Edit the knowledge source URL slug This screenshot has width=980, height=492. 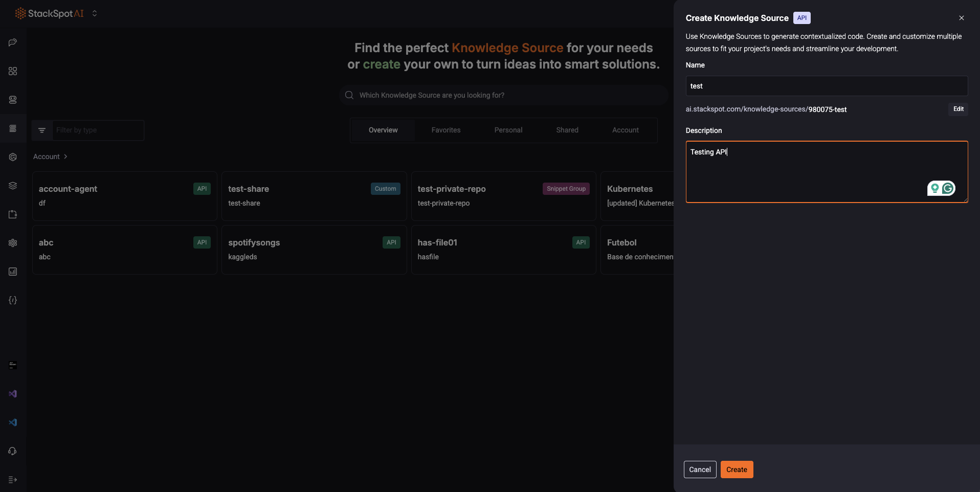coord(958,109)
